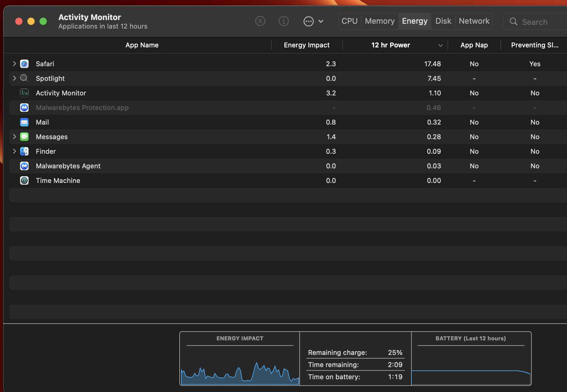
Task: Sort by Energy Impact column
Action: pyautogui.click(x=307, y=45)
